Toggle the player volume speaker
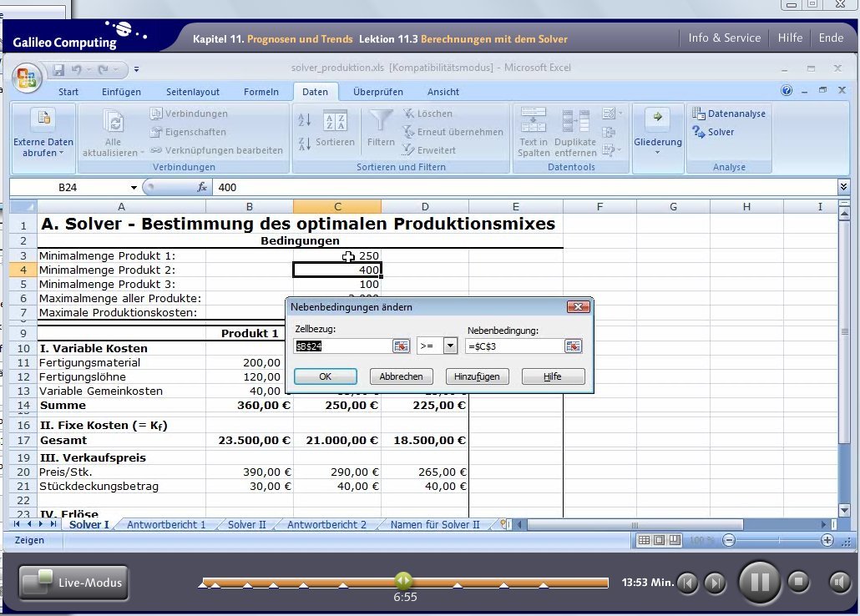Screen dimensions: 860x616 tap(839, 582)
